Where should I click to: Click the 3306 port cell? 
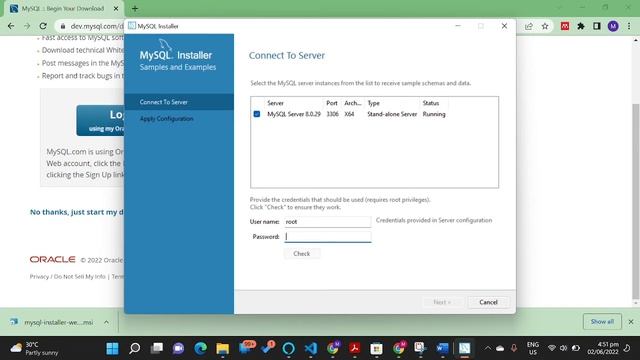tap(332, 114)
